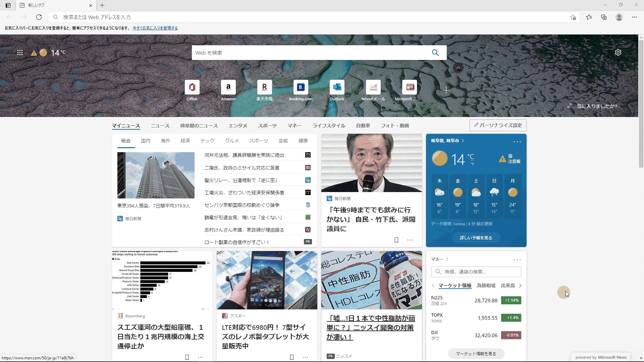Open the weather card options menu
Image resolution: width=644 pixels, height=362 pixels.
pos(517,141)
